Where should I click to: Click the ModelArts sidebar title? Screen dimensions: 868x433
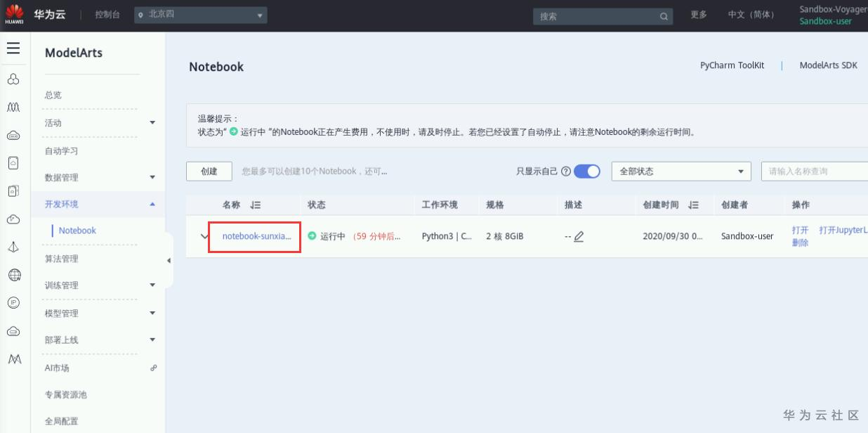[74, 53]
